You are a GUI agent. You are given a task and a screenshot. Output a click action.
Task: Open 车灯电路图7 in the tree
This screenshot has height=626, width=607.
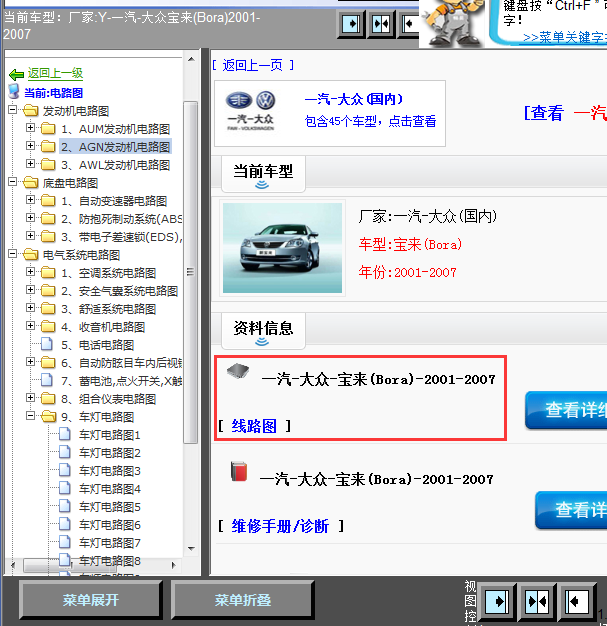click(x=109, y=543)
